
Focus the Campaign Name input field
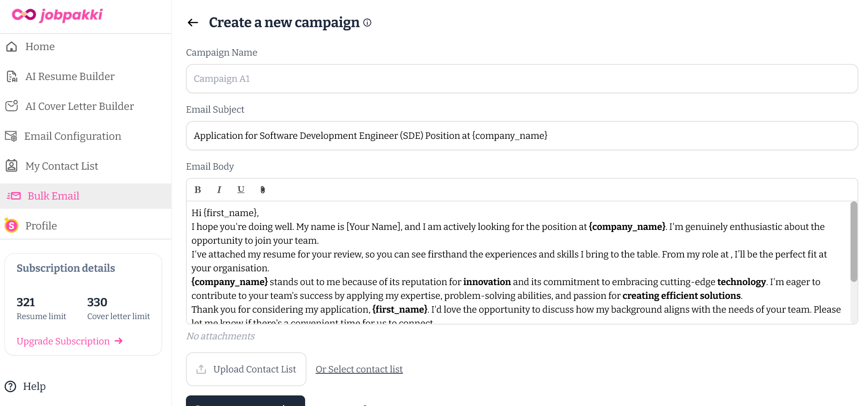521,79
